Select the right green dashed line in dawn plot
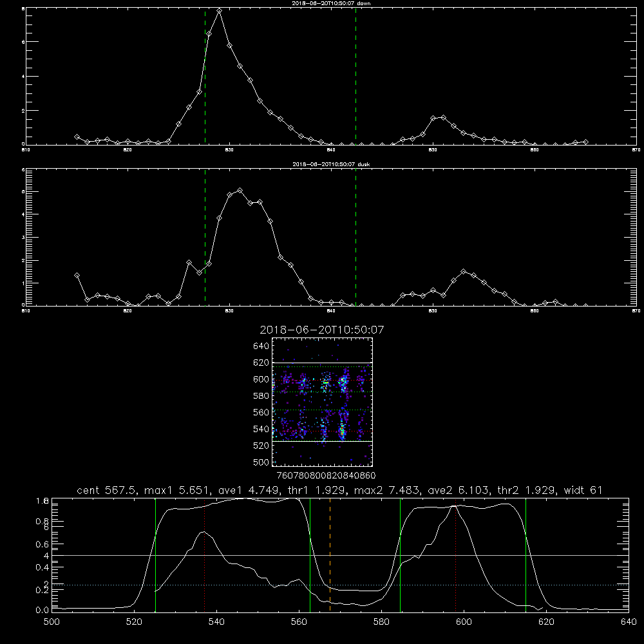Viewport: 644px width, 644px height. (355, 76)
